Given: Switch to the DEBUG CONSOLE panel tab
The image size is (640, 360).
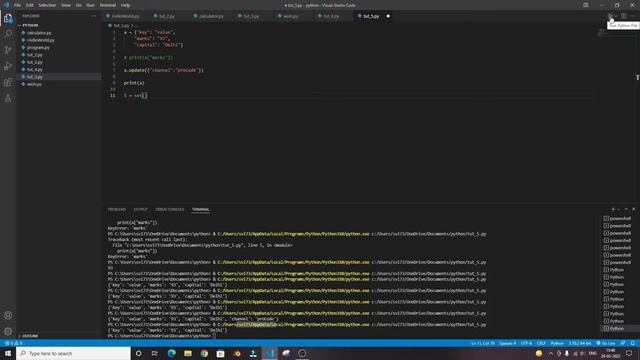Looking at the screenshot, I should coord(169,209).
